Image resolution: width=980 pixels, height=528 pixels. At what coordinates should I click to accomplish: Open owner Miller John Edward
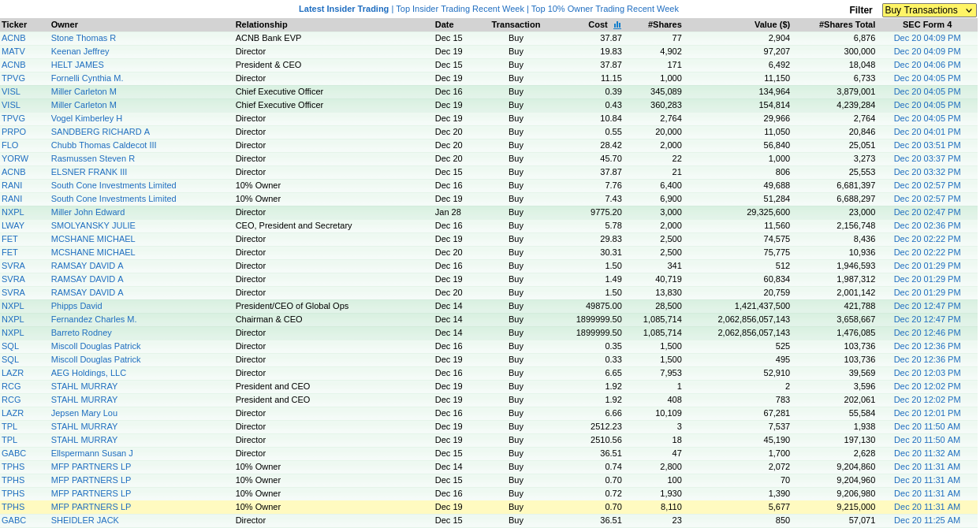(88, 212)
